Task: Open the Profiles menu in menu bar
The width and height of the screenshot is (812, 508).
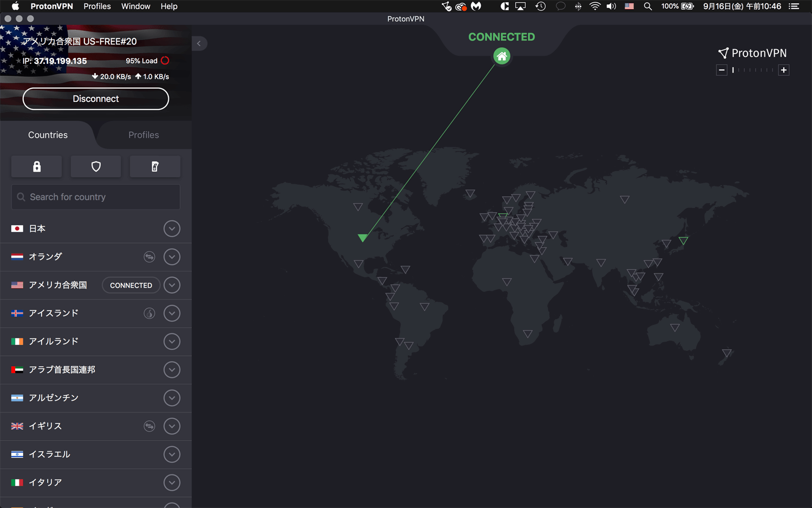Action: [97, 6]
